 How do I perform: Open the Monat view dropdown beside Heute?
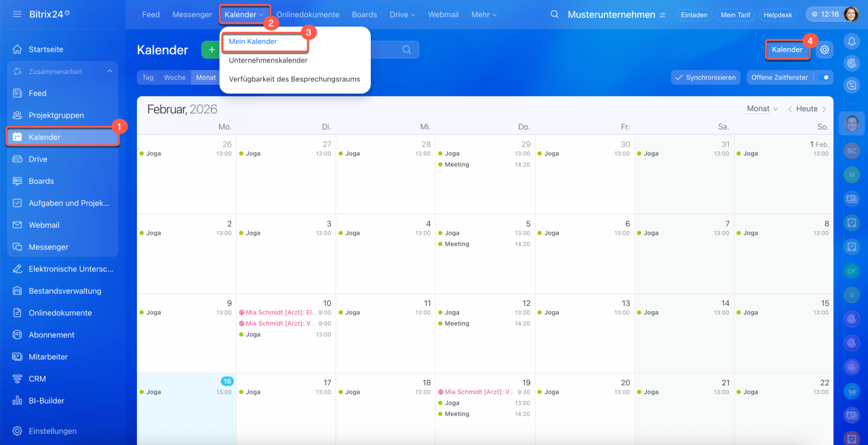(x=762, y=109)
